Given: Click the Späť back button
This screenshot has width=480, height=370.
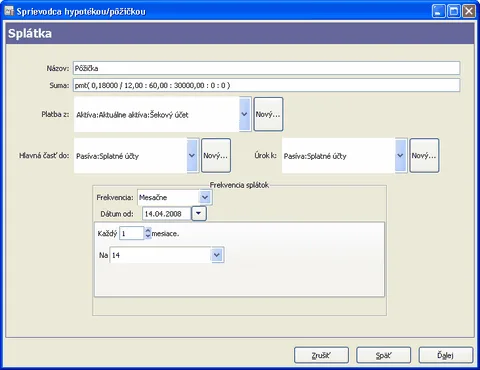Looking at the screenshot, I should [383, 355].
